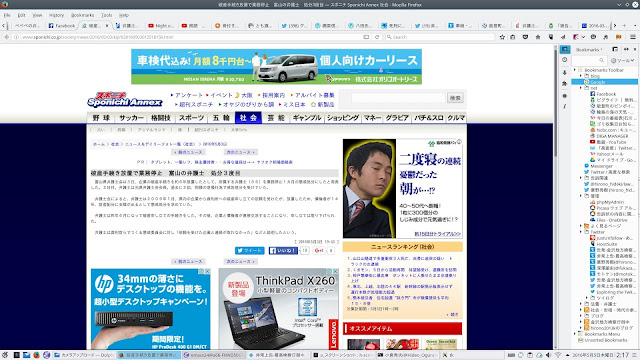Viewport: 640px width, 360px height.
Task: Open the Files - OneDrive bookmark
Action: 609,220
